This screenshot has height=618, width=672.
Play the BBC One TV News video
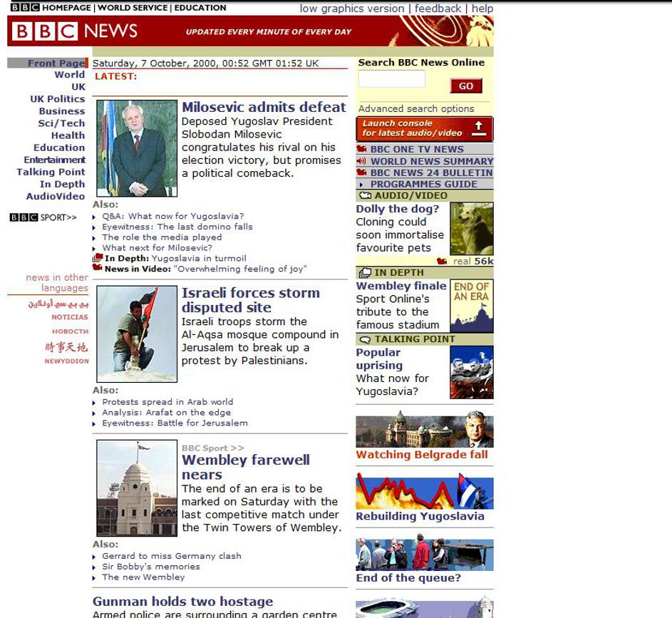tap(416, 150)
